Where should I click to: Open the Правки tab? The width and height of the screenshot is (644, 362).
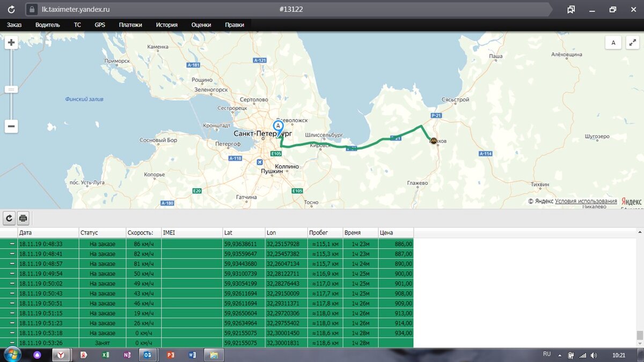point(235,25)
